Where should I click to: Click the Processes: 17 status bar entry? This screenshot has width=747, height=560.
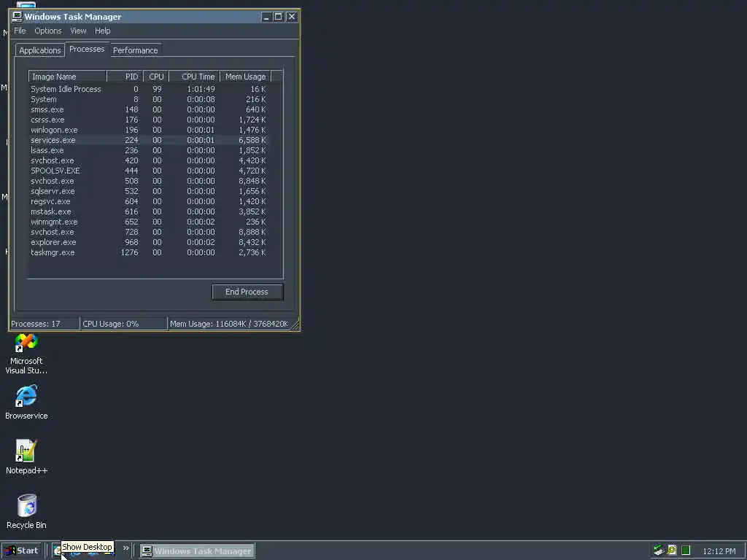coord(44,324)
